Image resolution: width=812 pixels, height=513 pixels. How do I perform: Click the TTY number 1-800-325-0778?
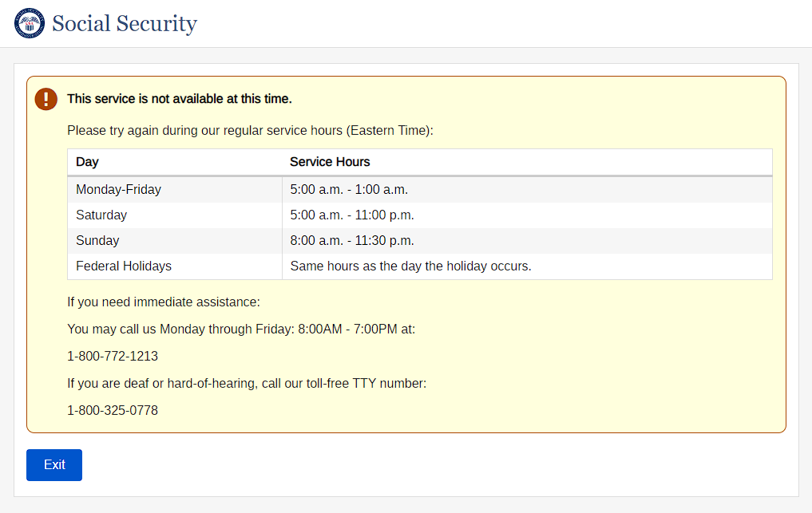113,411
